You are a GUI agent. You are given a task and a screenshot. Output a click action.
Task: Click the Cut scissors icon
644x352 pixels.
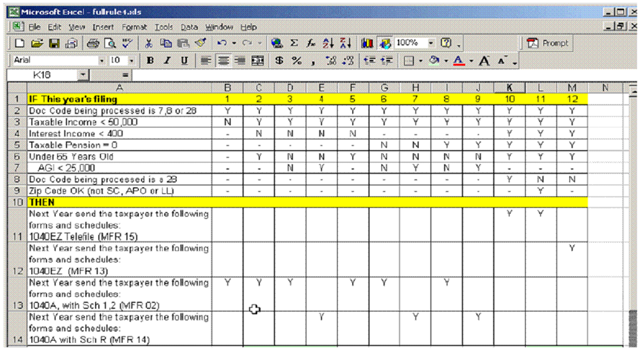click(149, 44)
